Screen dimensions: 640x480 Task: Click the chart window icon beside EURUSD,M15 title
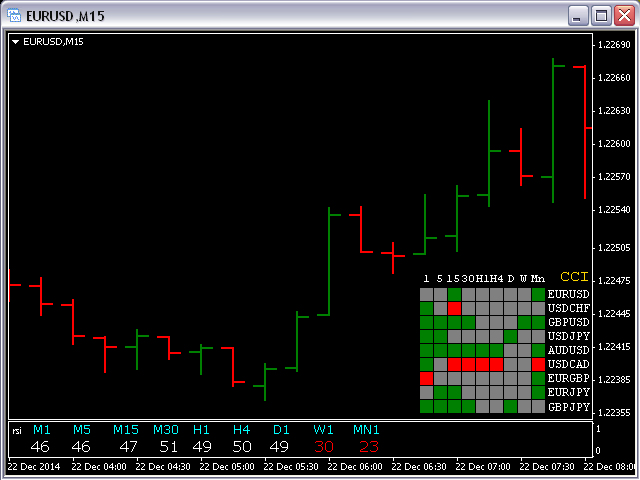(14, 16)
